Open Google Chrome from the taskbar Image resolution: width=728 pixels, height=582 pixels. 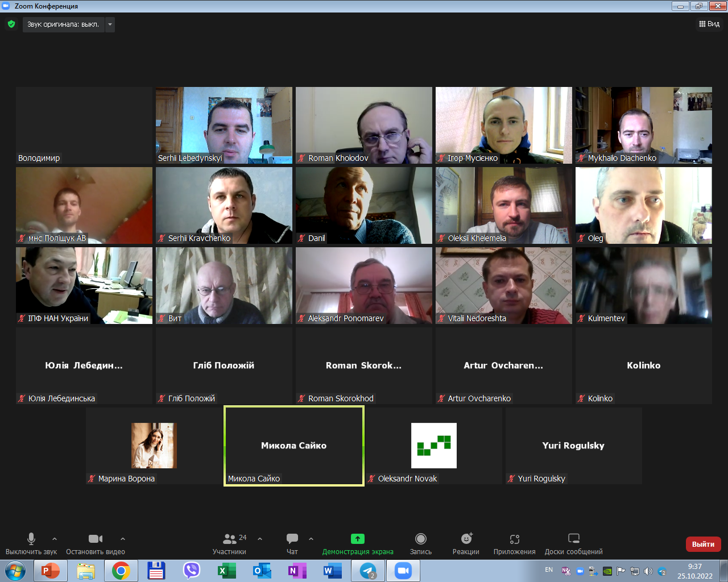coord(121,571)
